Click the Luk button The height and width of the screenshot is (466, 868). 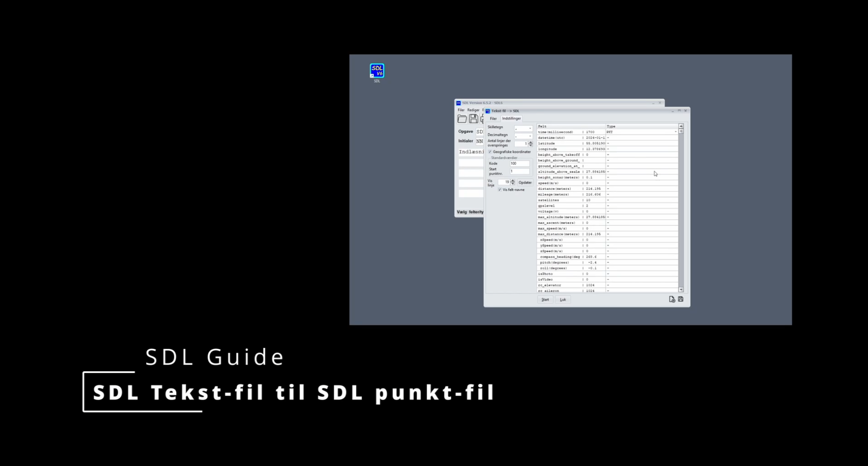(x=563, y=299)
